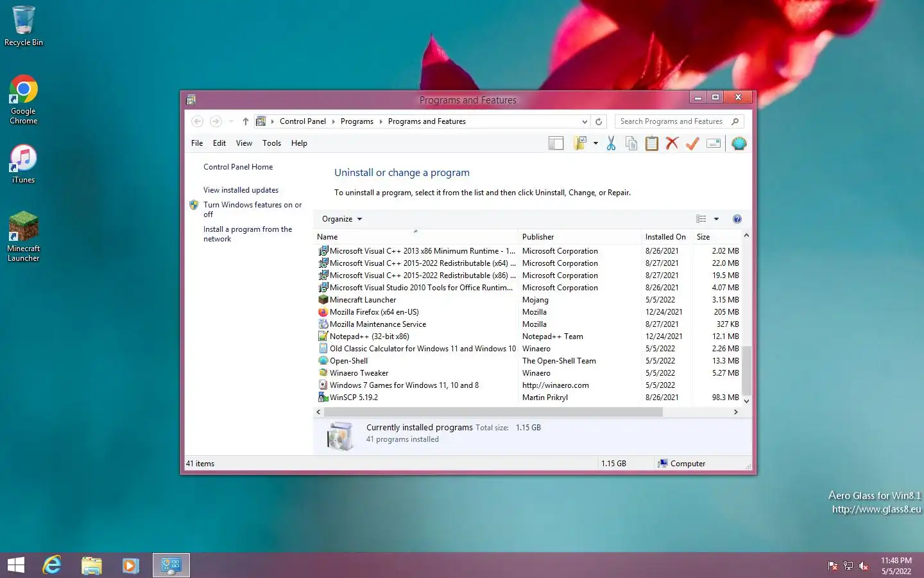Open Install a program from the network
Viewport: 924px width, 578px height.
click(x=248, y=234)
